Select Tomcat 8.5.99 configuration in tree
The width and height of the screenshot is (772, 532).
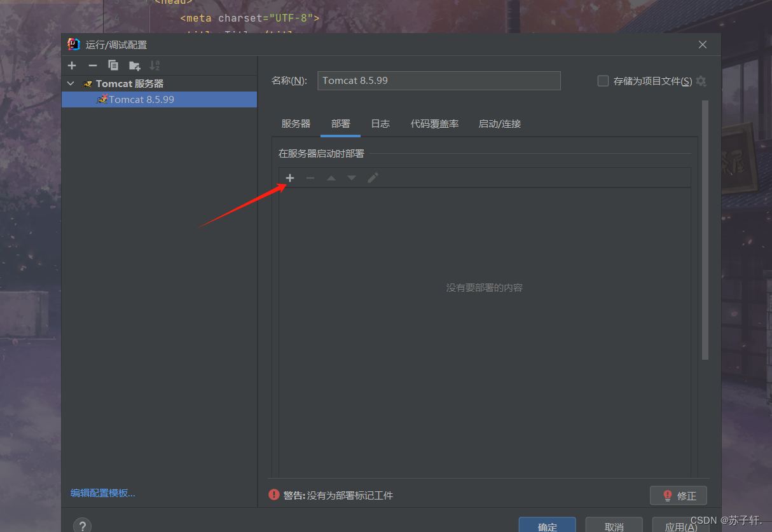(159, 100)
